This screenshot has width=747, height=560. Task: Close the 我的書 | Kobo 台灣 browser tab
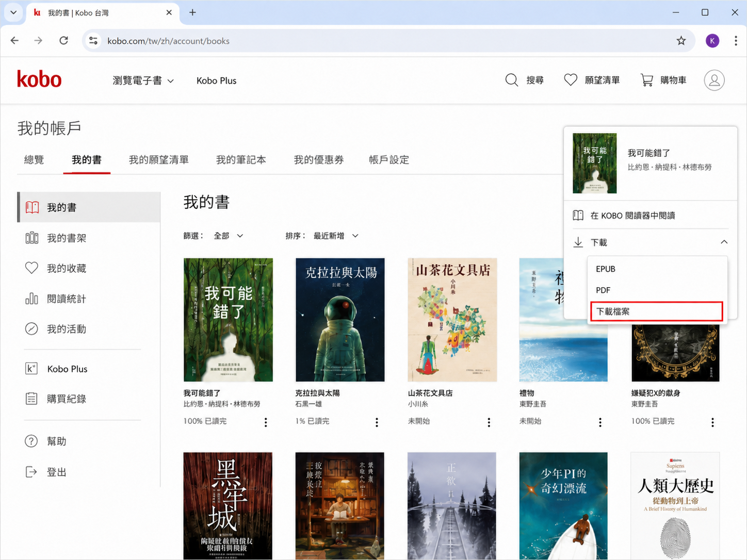coord(169,12)
